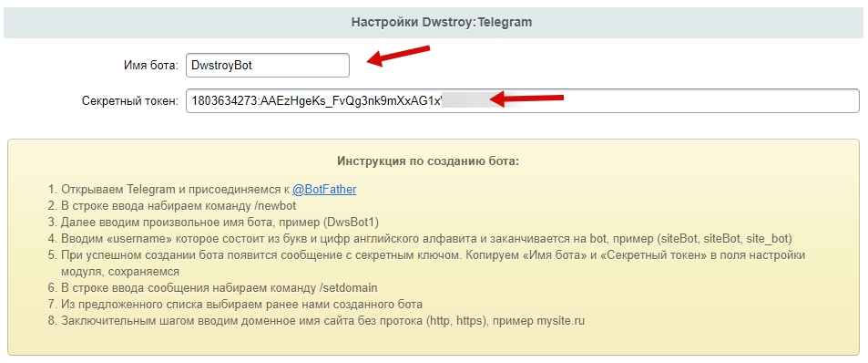Click the "Имя бота:" label
Viewport: 868px width, 363px height.
(x=151, y=66)
